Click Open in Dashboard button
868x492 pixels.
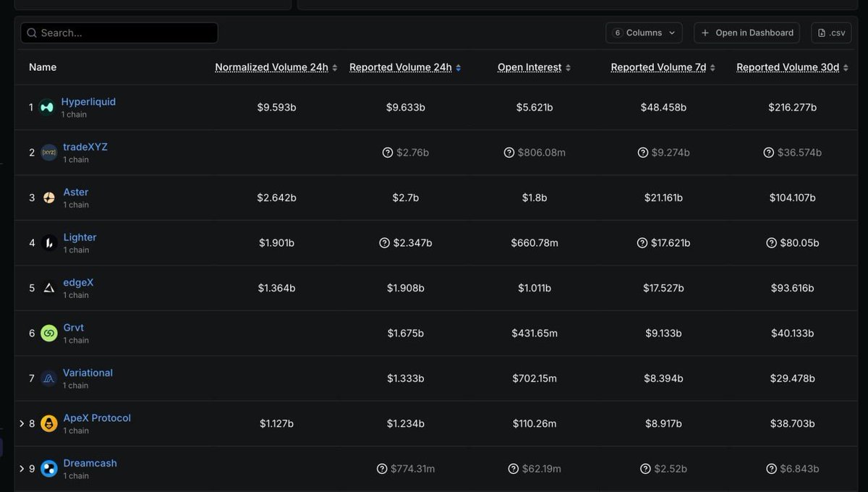(x=747, y=33)
